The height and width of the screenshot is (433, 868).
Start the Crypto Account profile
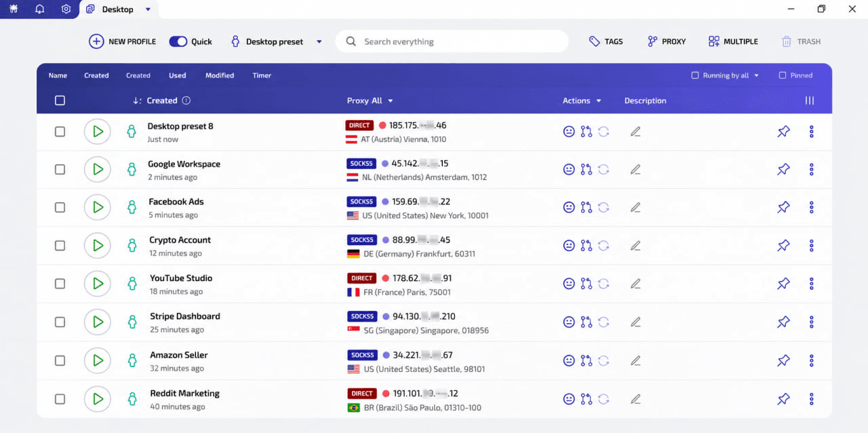(x=98, y=246)
